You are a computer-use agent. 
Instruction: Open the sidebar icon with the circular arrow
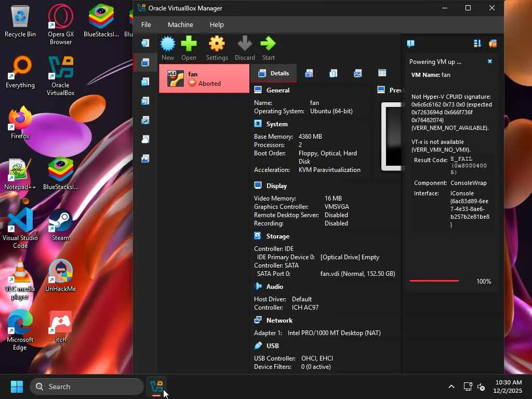pyautogui.click(x=145, y=101)
